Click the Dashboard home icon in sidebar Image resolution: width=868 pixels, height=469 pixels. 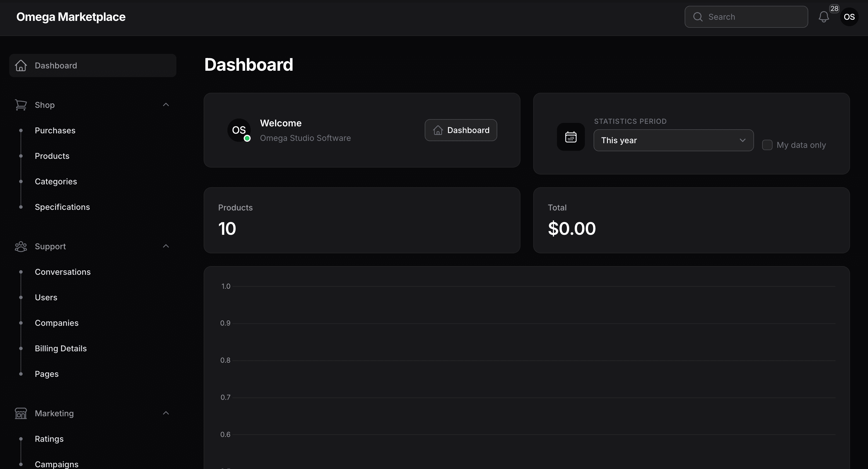click(x=21, y=65)
